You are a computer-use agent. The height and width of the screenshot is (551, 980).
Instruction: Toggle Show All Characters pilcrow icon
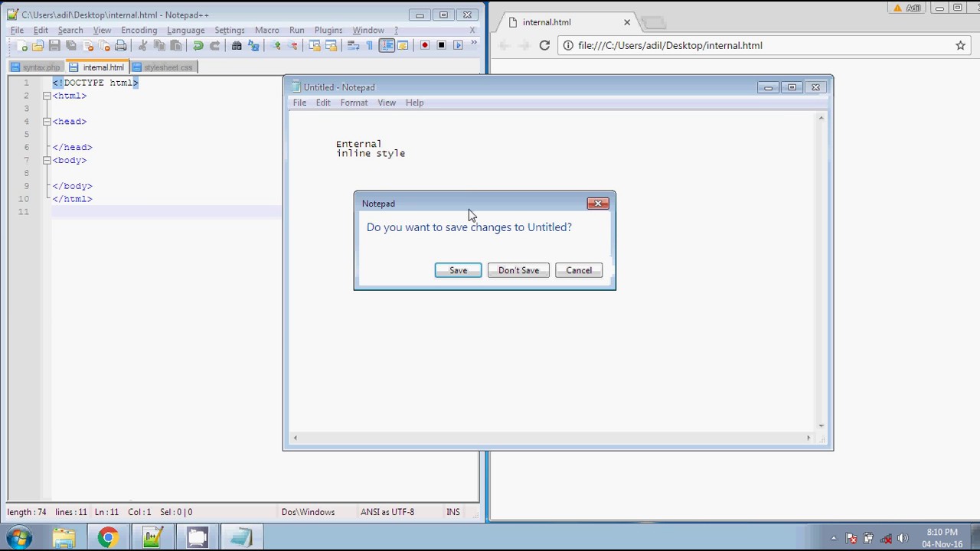click(x=370, y=46)
